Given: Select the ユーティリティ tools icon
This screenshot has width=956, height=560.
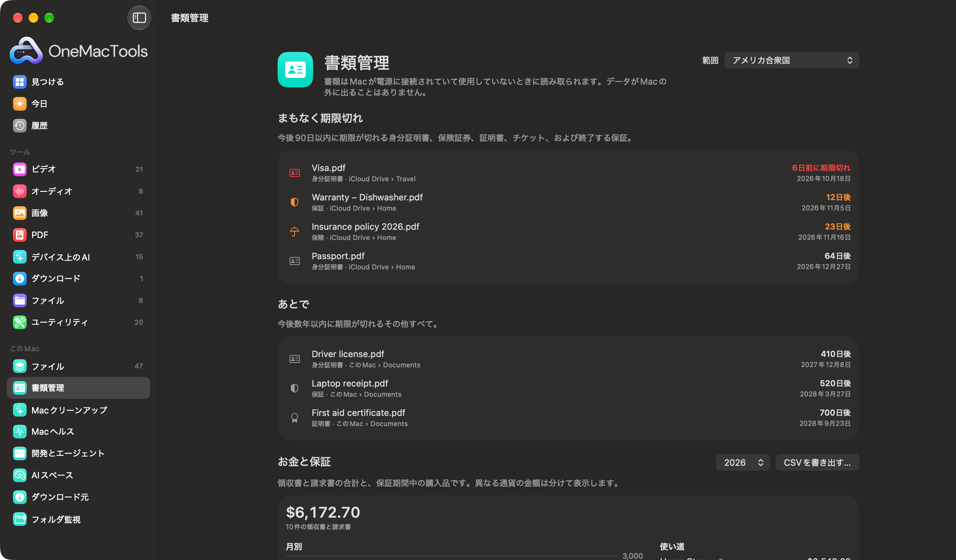Looking at the screenshot, I should click(20, 322).
